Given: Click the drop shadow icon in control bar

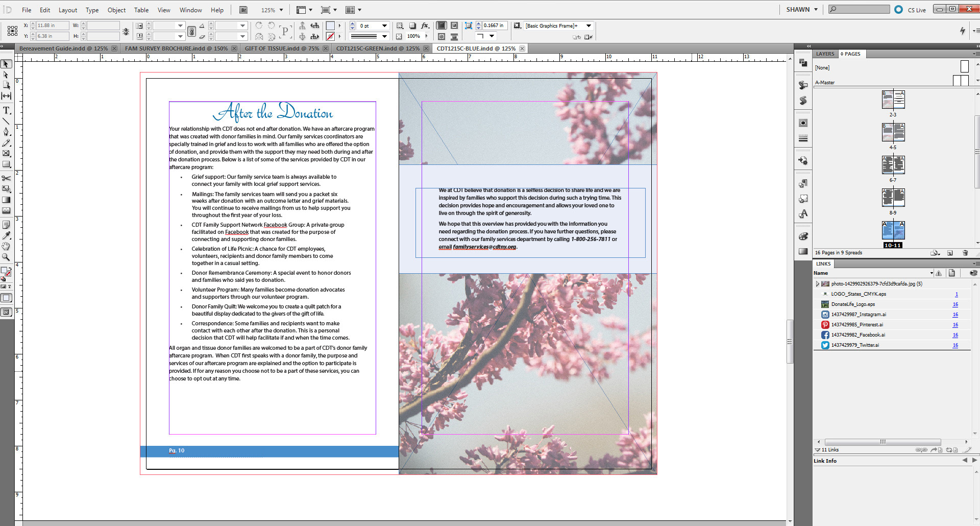Looking at the screenshot, I should (412, 26).
